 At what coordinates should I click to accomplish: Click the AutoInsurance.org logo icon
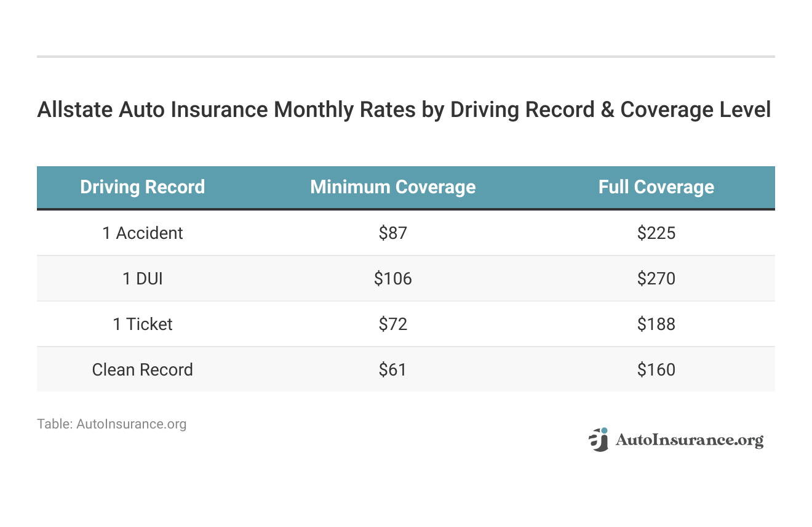599,440
